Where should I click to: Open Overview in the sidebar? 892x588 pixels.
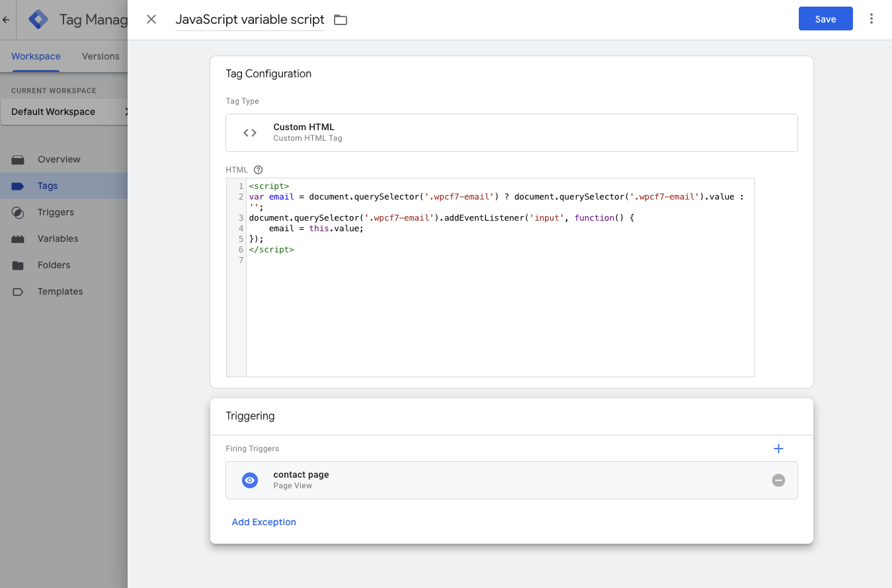pos(63,159)
